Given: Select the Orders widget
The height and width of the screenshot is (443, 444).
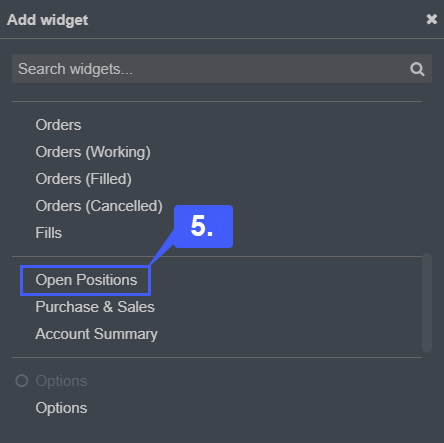Looking at the screenshot, I should pos(58,125).
